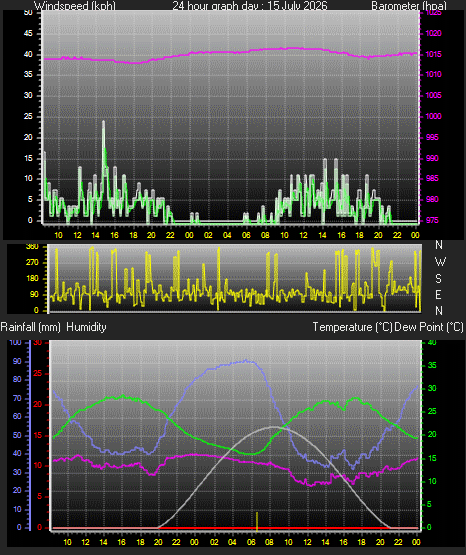The width and height of the screenshot is (466, 555).
Task: Click the highest windspeed peak near 24 kph
Action: (103, 122)
